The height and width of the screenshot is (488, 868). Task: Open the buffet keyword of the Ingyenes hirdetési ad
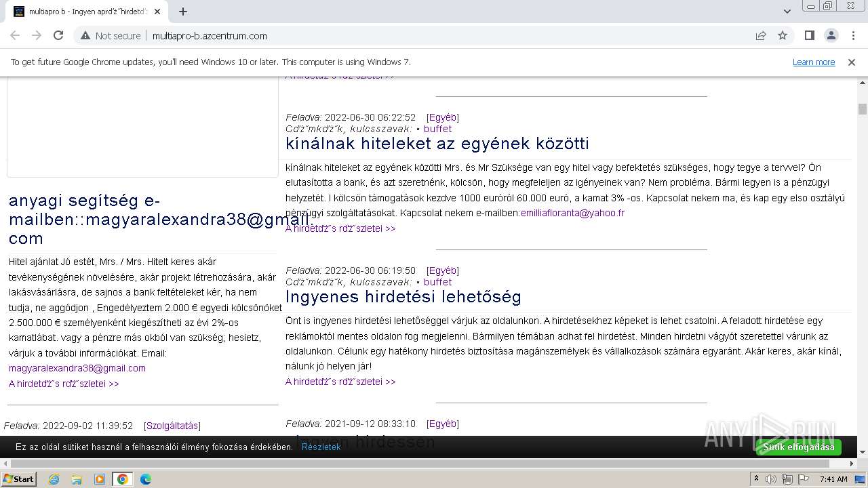click(x=437, y=282)
